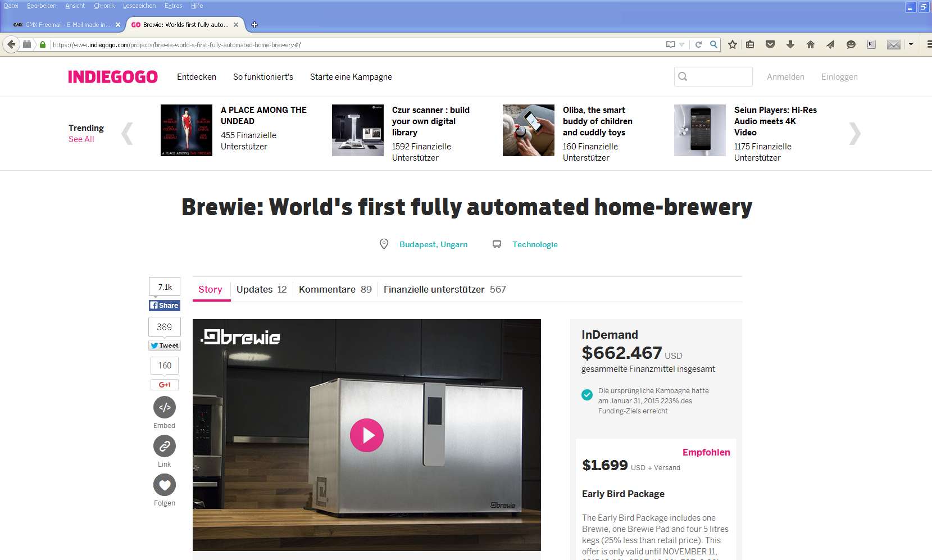932x560 pixels.
Task: Open Firefox downloads arrow icon
Action: [790, 44]
